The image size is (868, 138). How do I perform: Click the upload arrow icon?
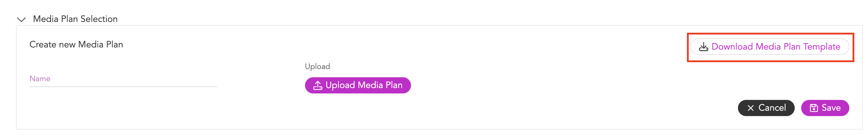pos(318,85)
